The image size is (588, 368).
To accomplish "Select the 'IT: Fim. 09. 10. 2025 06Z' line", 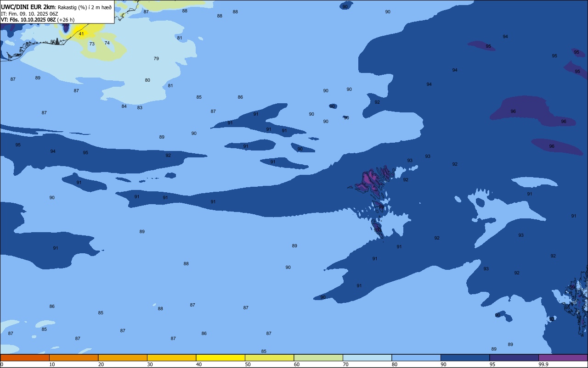I will [29, 14].
